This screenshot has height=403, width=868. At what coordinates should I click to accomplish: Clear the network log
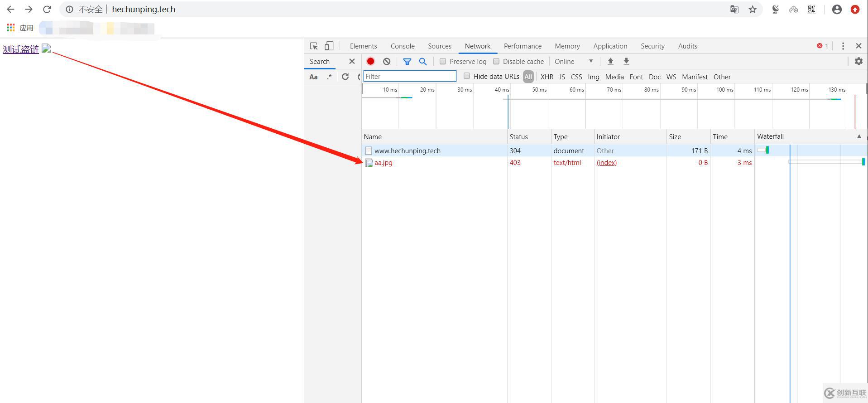click(x=387, y=61)
